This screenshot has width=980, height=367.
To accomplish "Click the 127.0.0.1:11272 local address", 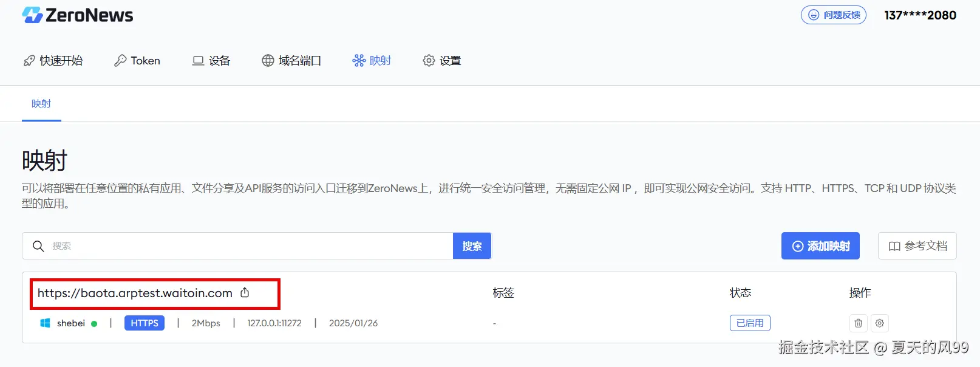I will click(274, 323).
